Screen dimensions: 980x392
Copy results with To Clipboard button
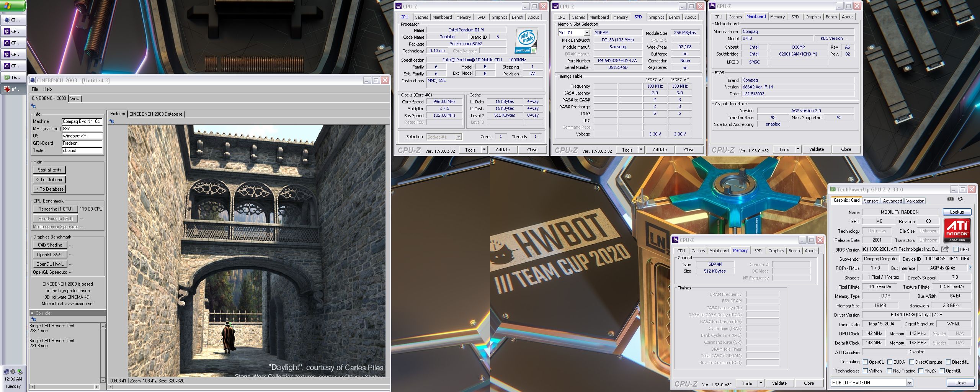pos(49,180)
